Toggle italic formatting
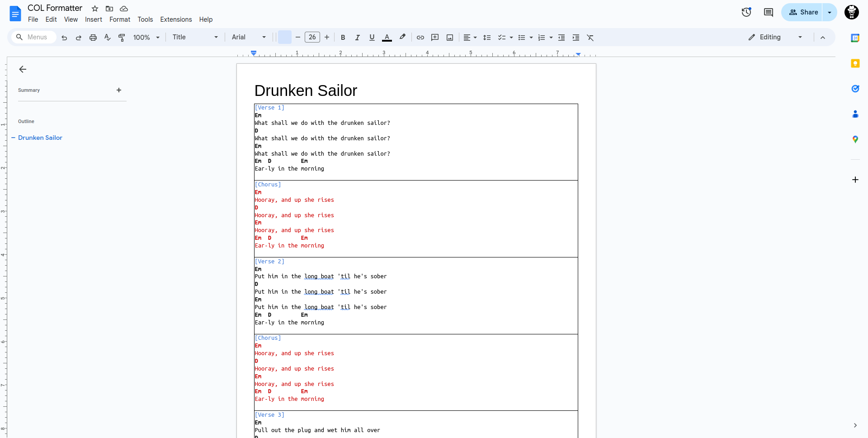Viewport: 868px width, 438px height. 358,38
